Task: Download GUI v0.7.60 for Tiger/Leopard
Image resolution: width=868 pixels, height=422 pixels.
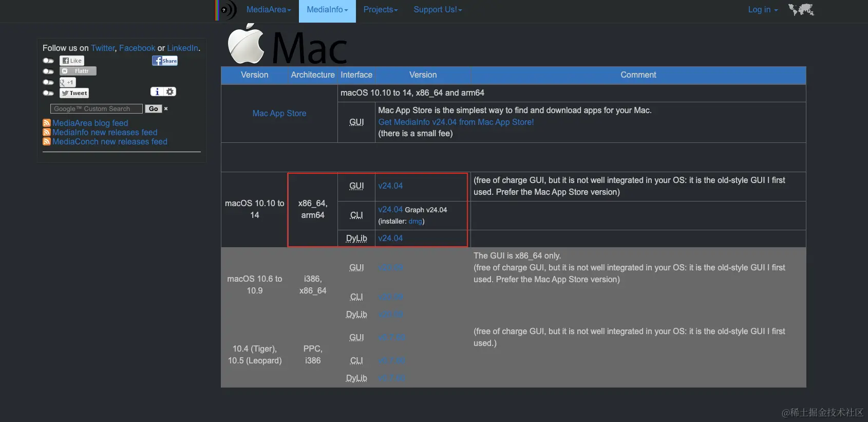Action: point(391,337)
